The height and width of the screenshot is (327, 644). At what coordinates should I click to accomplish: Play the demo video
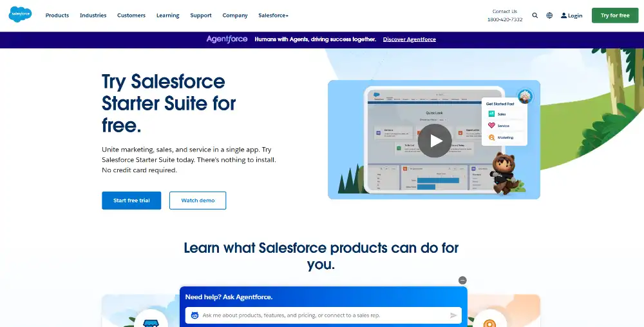click(435, 141)
